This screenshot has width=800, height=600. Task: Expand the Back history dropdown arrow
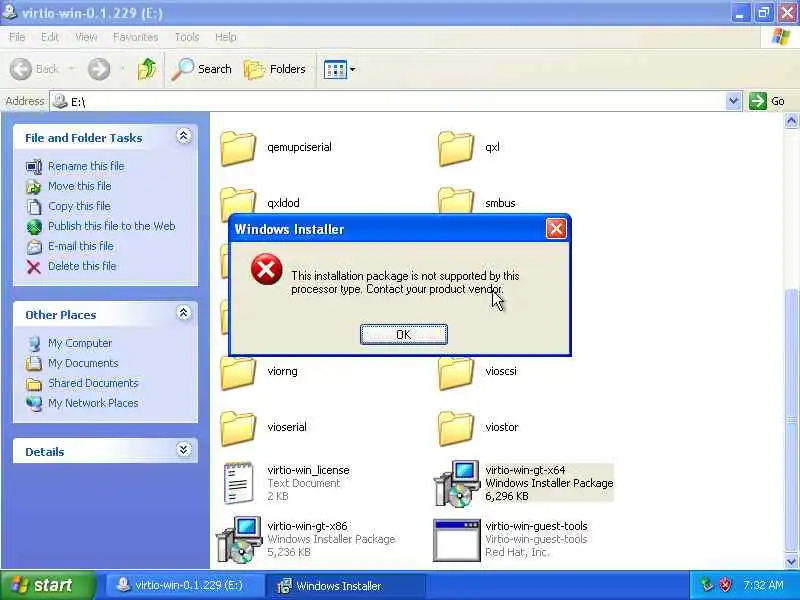tap(71, 69)
